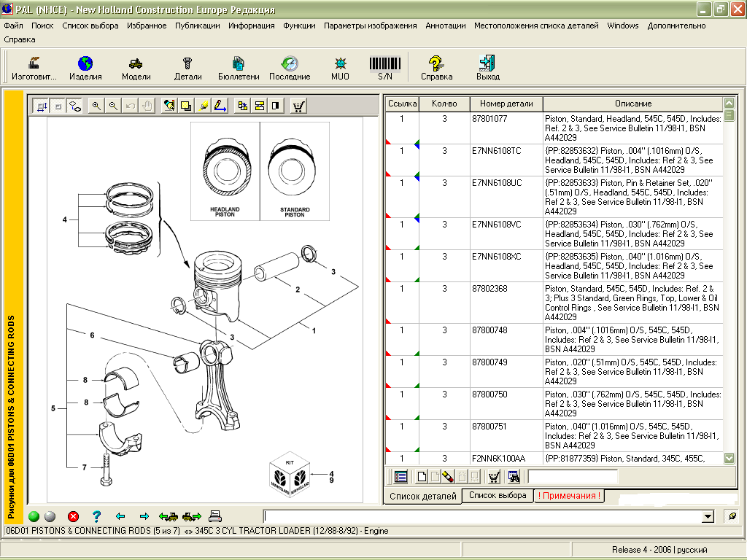Open the Бюллетени bulletins icon
The width and height of the screenshot is (747, 560).
239,63
